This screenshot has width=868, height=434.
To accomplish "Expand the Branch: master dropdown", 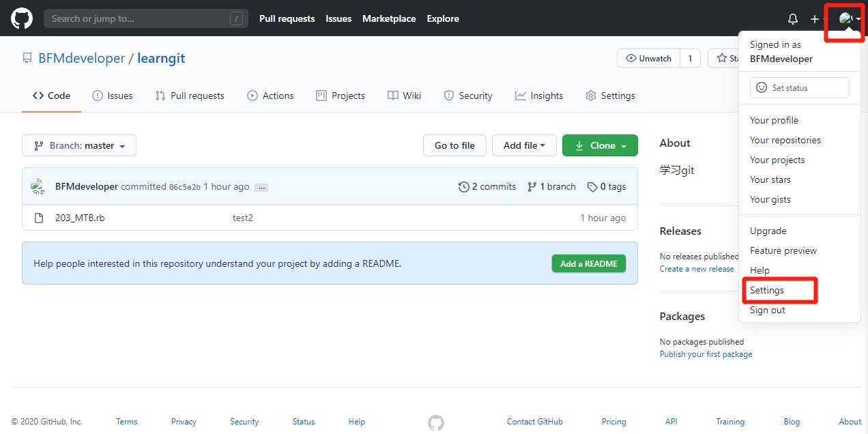I will point(79,145).
